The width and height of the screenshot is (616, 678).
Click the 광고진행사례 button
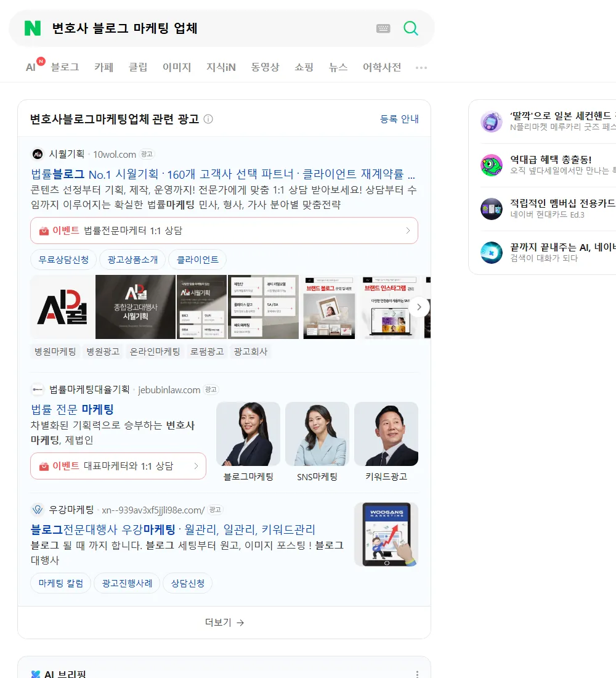tap(127, 583)
